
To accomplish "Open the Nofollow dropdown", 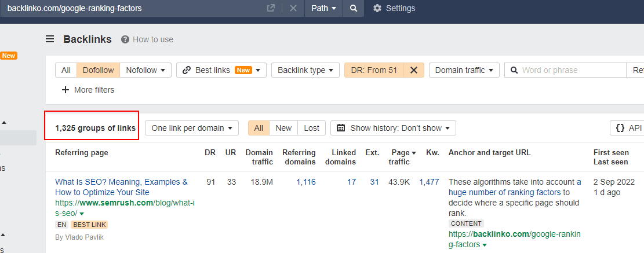I will tap(145, 70).
